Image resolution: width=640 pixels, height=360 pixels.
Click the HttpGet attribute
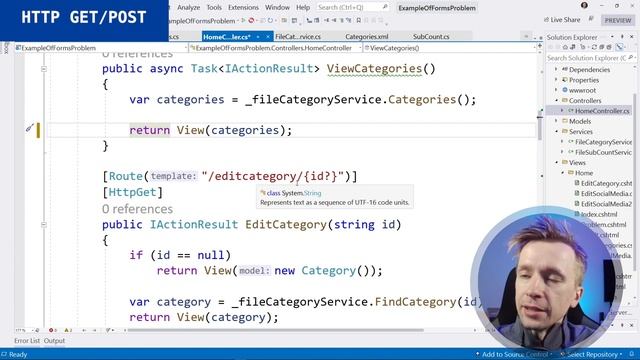click(132, 192)
